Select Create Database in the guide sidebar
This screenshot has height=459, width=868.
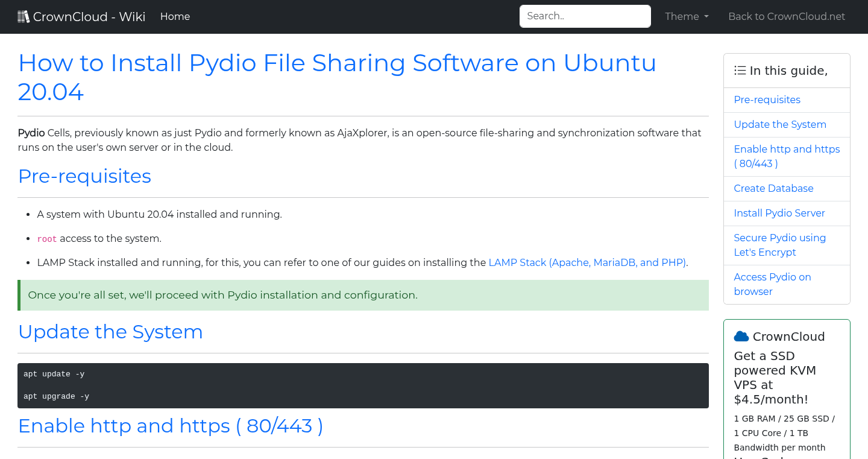773,188
